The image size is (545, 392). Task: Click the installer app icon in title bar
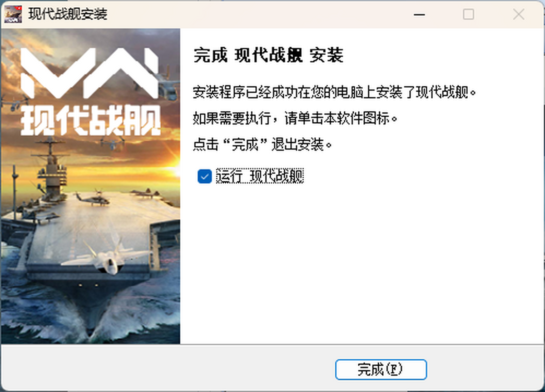(13, 14)
